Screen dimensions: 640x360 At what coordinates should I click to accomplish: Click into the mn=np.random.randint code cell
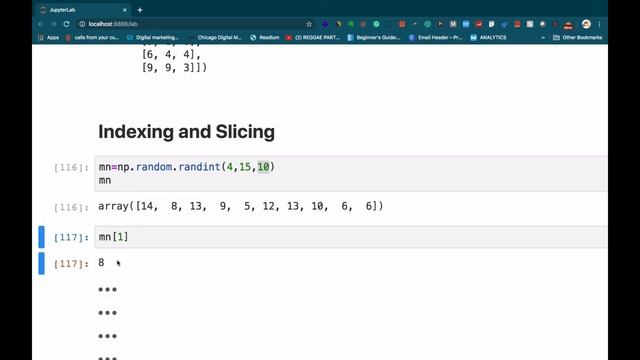[x=351, y=173]
